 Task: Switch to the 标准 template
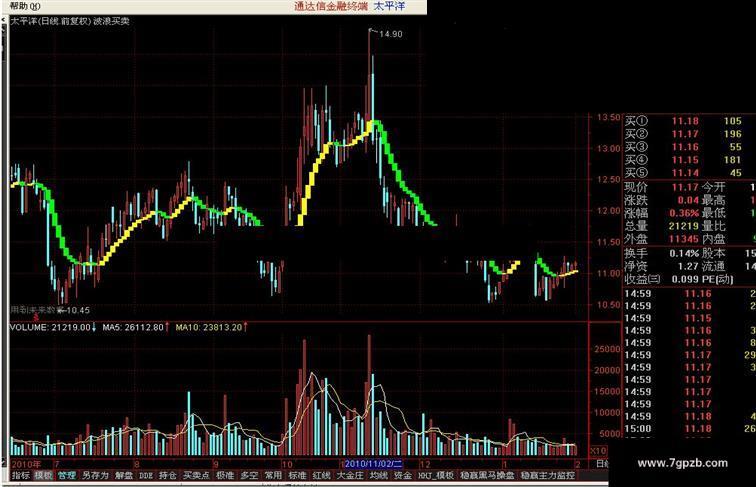(x=297, y=475)
